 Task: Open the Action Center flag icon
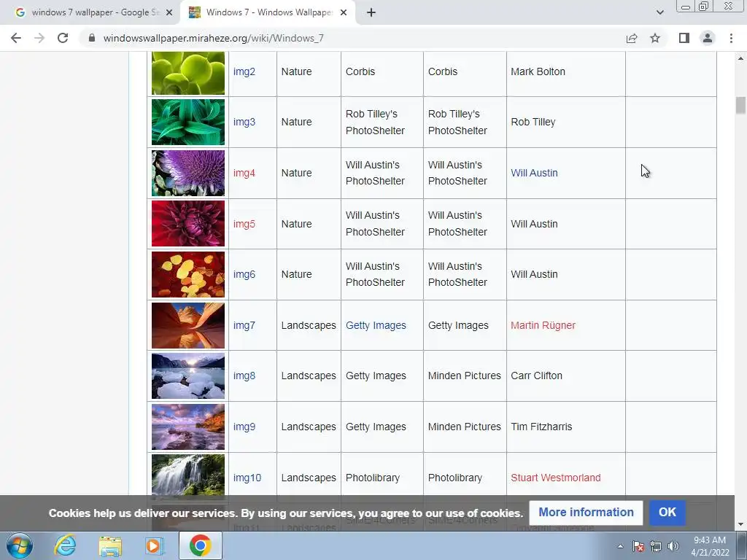point(638,546)
